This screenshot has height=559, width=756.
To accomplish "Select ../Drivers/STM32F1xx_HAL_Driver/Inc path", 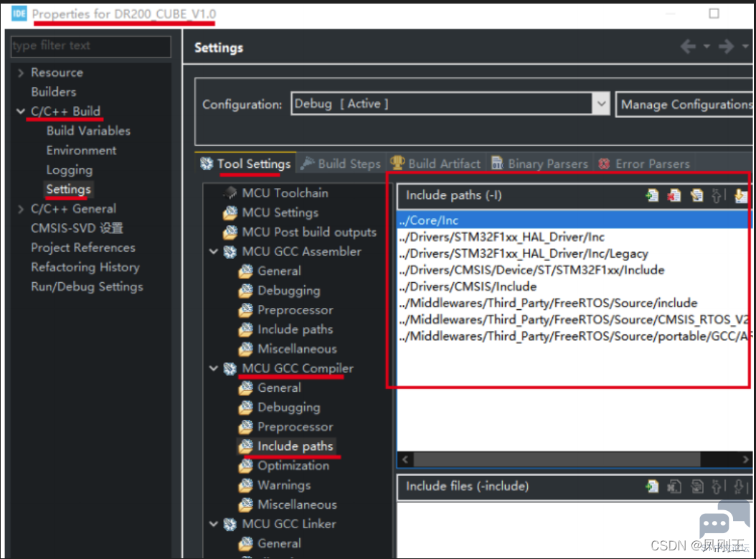I will [x=574, y=237].
